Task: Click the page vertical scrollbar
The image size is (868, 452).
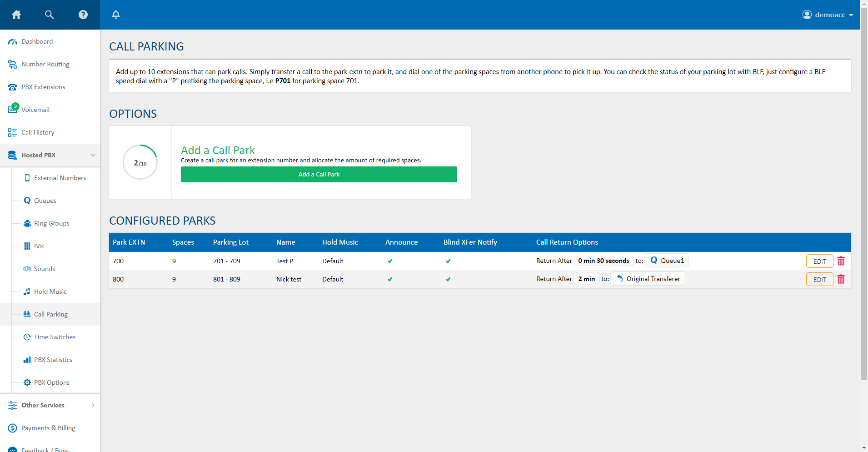Action: click(864, 205)
